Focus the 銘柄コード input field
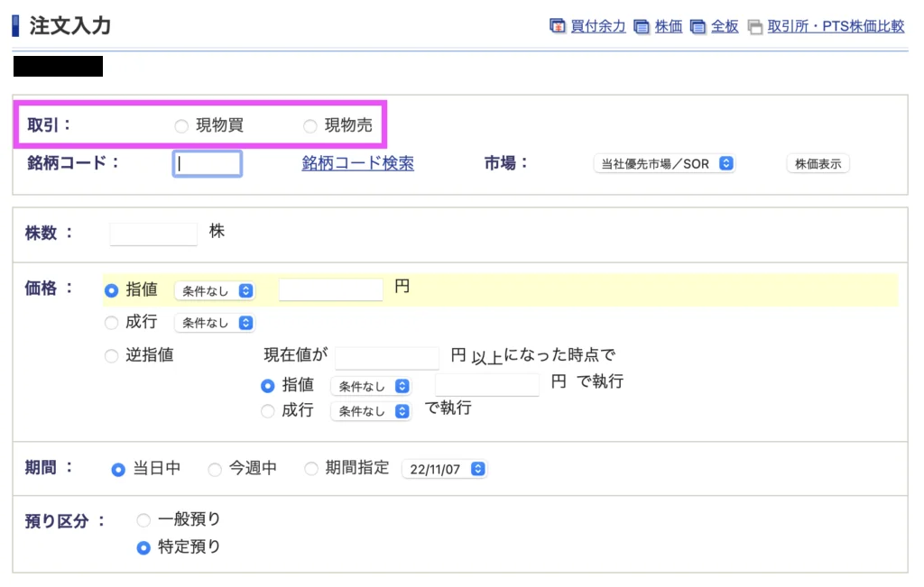 point(208,164)
